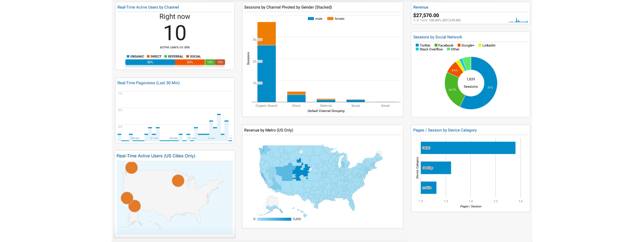The width and height of the screenshot is (644, 242).
Task: Click the Twitter legend item
Action: coord(423,45)
